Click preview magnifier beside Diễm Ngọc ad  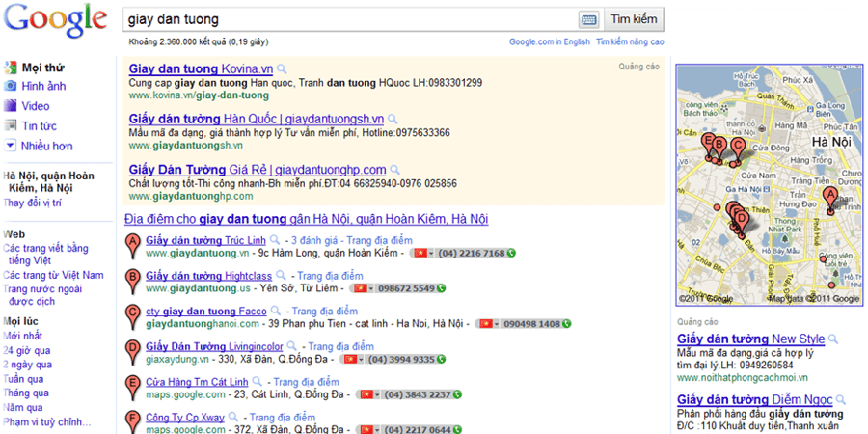(x=840, y=399)
